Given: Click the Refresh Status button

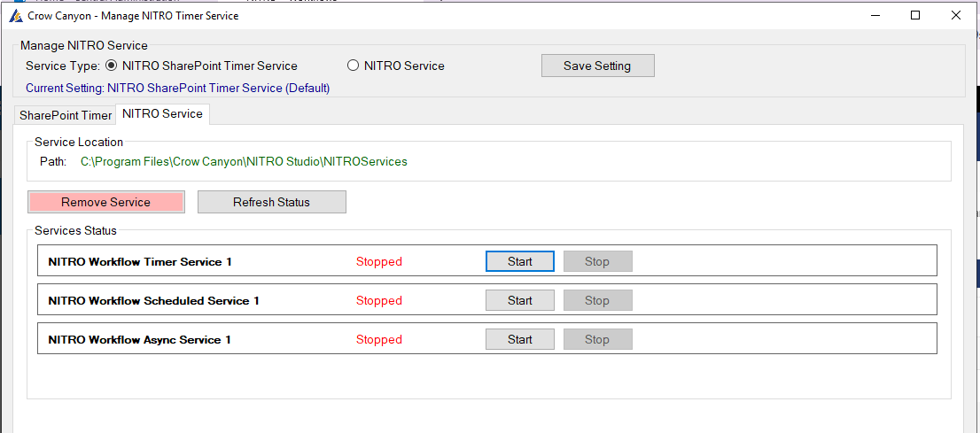Looking at the screenshot, I should (x=272, y=202).
